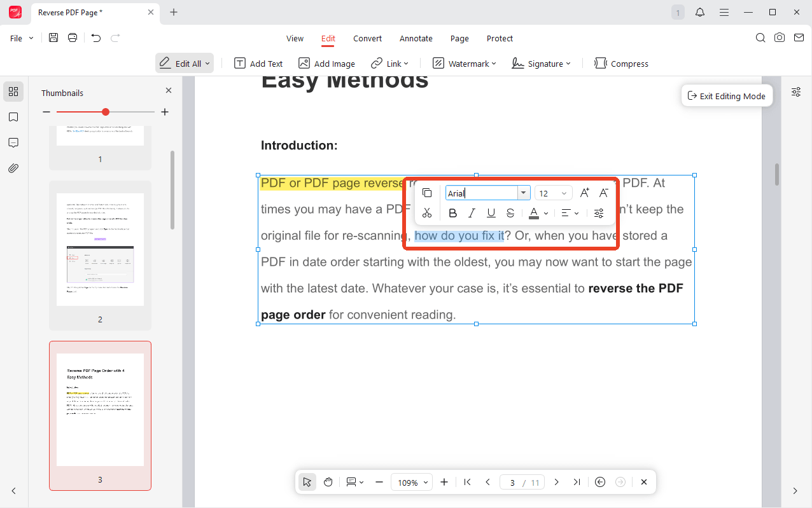812x508 pixels.
Task: Open the File menu
Action: [22, 38]
